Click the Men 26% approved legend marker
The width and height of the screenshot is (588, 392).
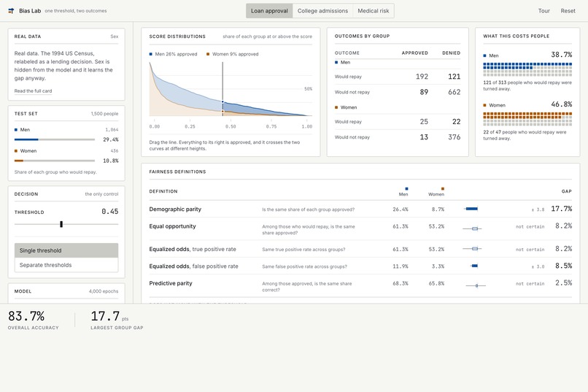coord(151,54)
